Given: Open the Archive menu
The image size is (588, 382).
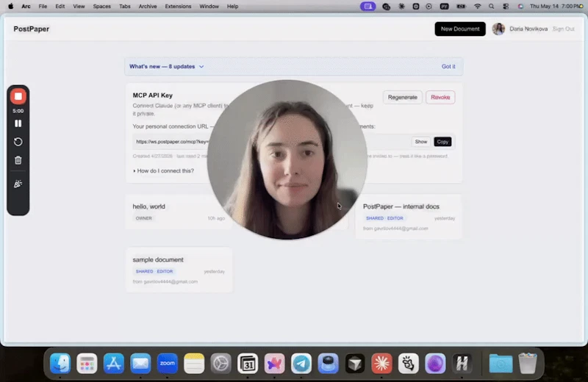Looking at the screenshot, I should pos(148,7).
